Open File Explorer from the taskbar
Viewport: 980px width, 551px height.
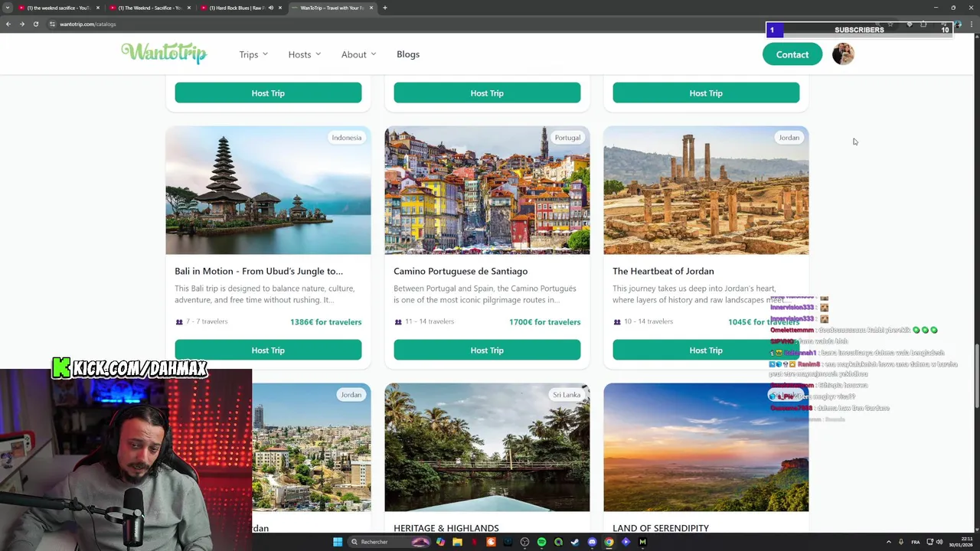[457, 542]
